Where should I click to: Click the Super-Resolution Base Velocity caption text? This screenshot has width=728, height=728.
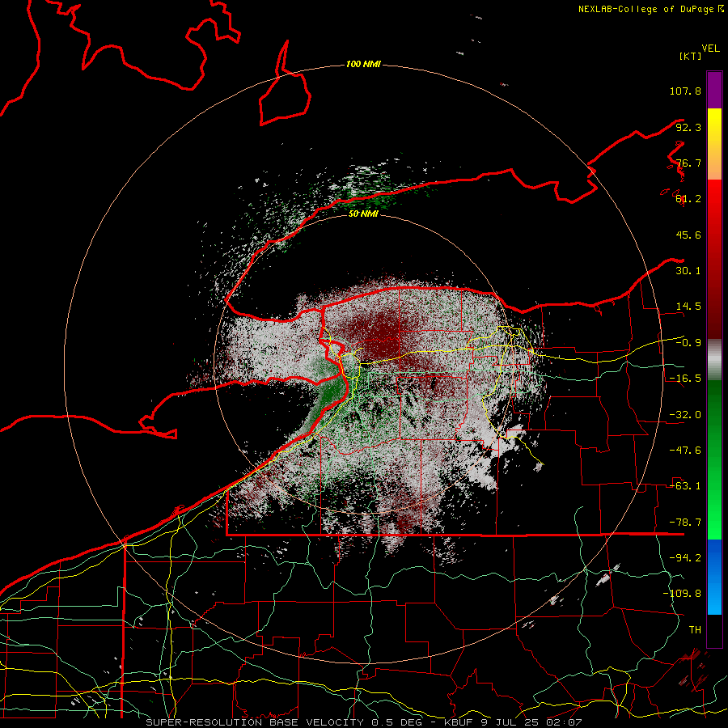click(x=363, y=722)
